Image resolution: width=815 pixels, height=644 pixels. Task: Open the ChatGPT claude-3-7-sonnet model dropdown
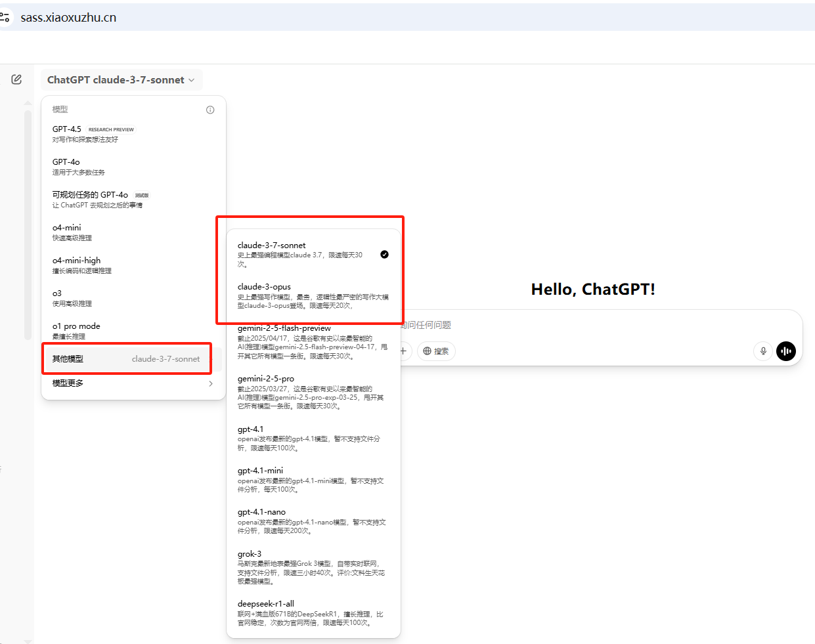point(121,79)
